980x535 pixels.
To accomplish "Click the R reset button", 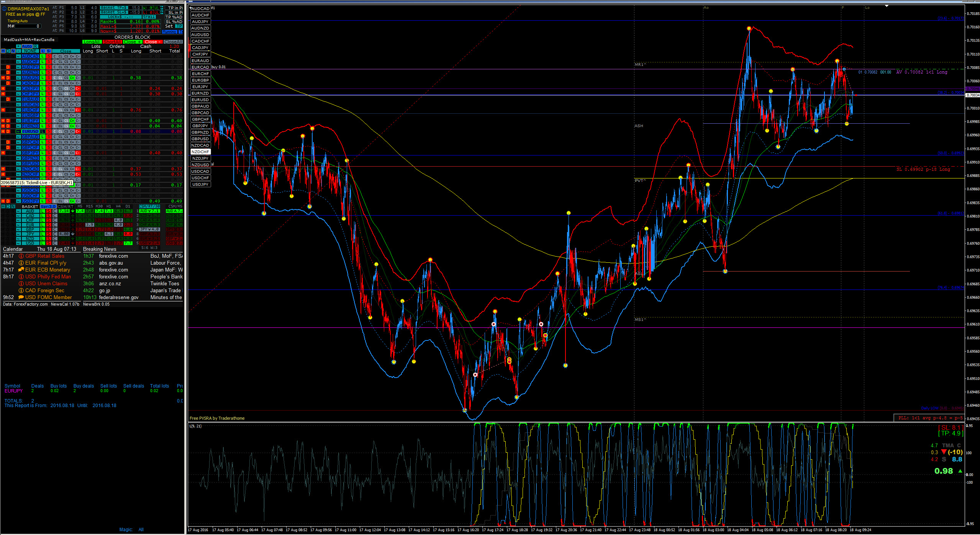I will (36, 46).
